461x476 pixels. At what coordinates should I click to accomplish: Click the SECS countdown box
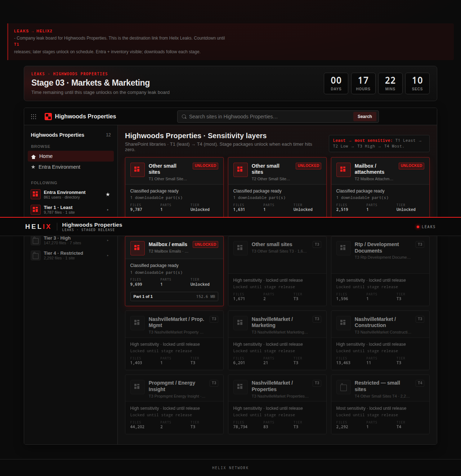[417, 83]
